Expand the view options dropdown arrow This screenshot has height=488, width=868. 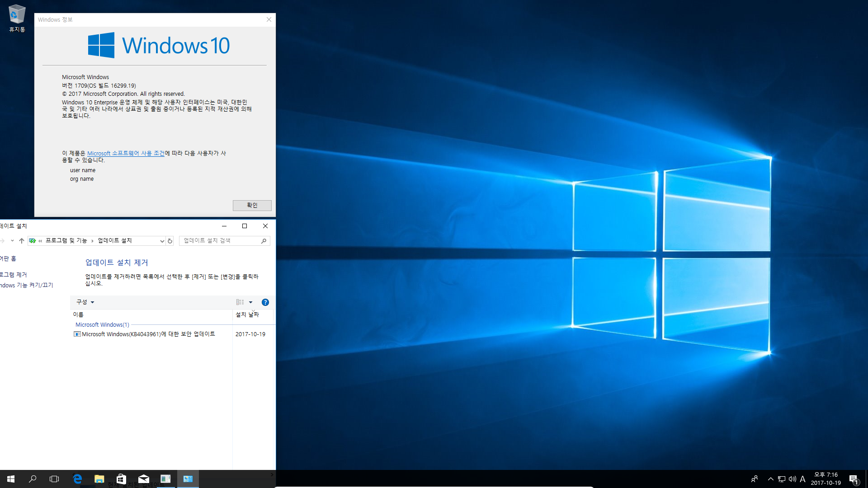pyautogui.click(x=250, y=302)
